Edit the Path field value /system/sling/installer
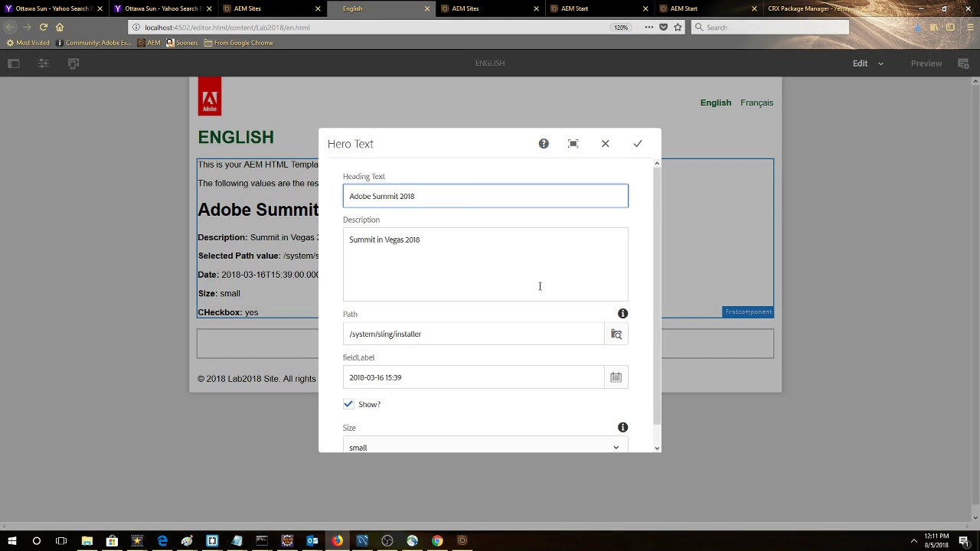The height and width of the screenshot is (551, 980). 473,334
